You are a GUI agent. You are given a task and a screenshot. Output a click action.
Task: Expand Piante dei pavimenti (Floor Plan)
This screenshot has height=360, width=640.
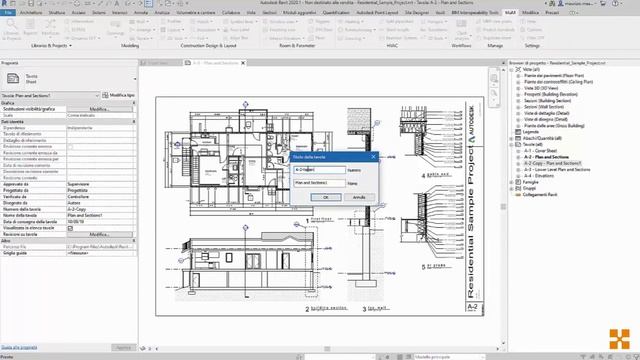tap(518, 76)
